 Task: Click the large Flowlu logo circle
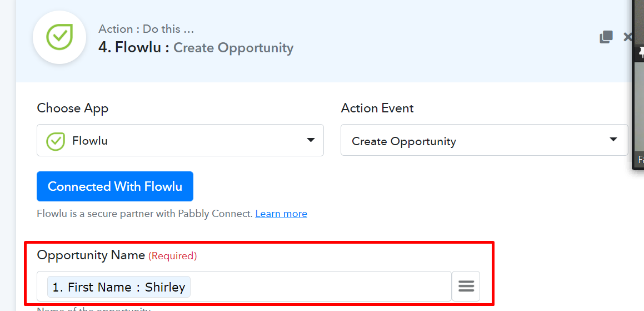[59, 37]
